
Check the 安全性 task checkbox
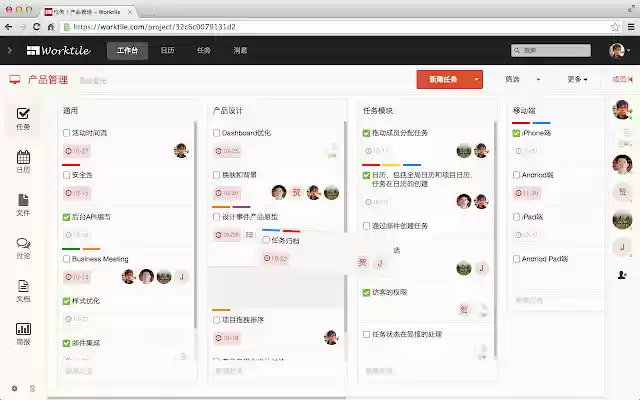click(x=67, y=175)
